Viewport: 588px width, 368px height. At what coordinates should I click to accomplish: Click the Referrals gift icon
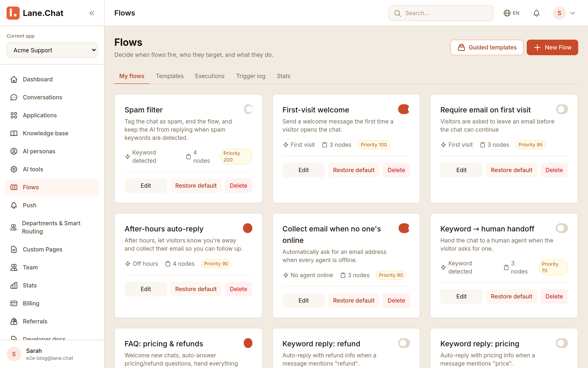(x=14, y=322)
